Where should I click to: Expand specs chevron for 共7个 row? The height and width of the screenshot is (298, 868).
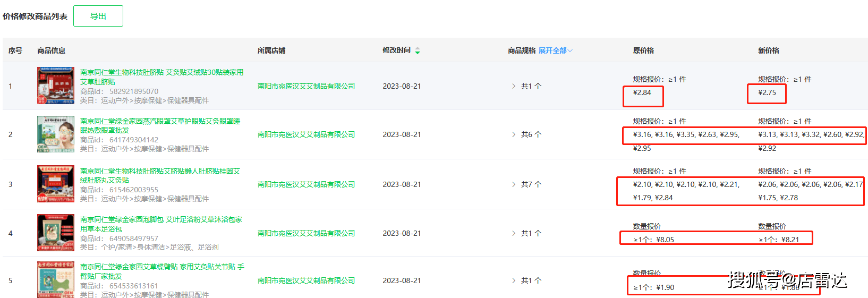pyautogui.click(x=513, y=184)
